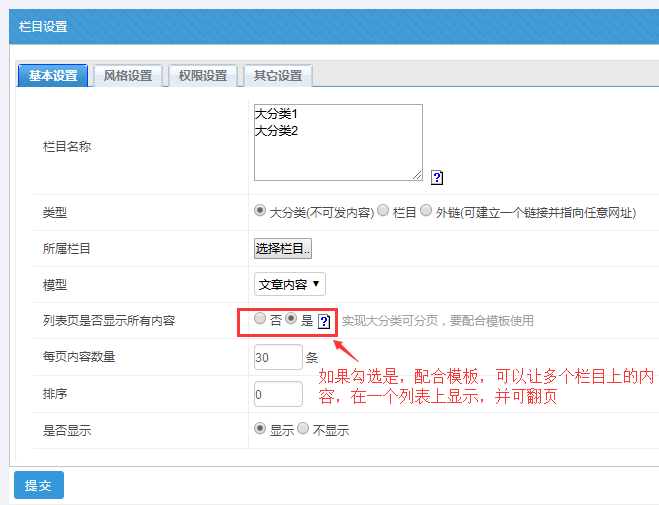Open the 风格设置 tab

point(128,76)
